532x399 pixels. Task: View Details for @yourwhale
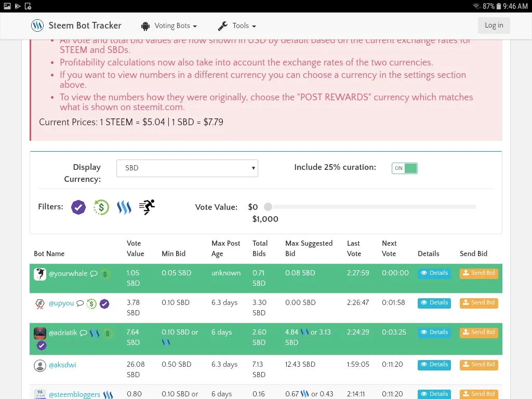pyautogui.click(x=434, y=273)
